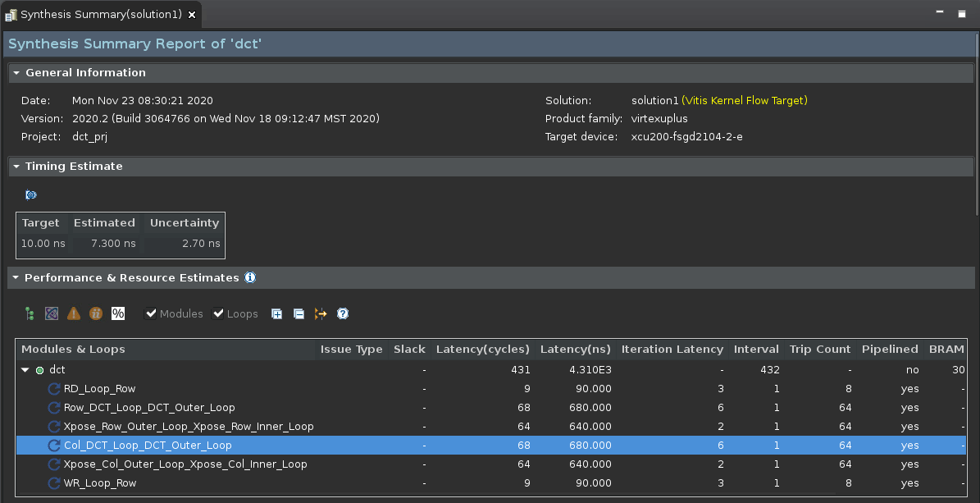Toggle the percentage display icon
This screenshot has width=980, height=503.
tap(118, 313)
